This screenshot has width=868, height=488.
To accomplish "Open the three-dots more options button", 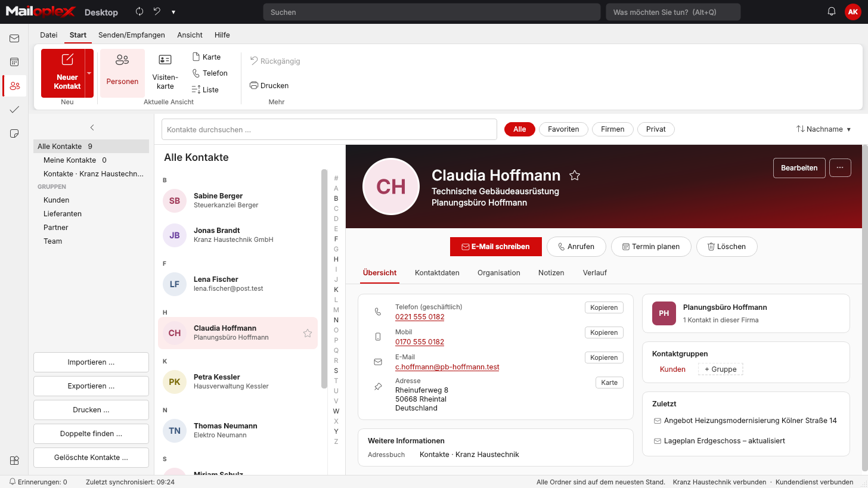I will (x=840, y=168).
